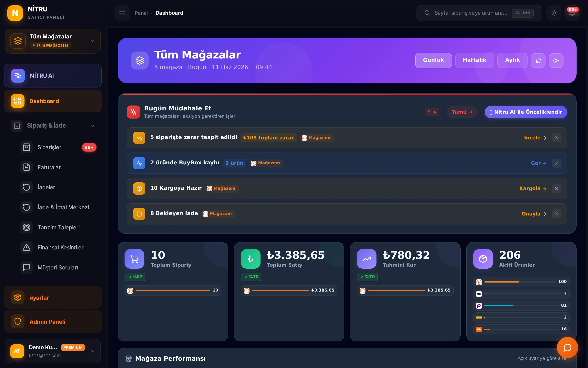Dismiss the BuyBox kaybı alert
Screen dimensions: 588x368
(556, 163)
